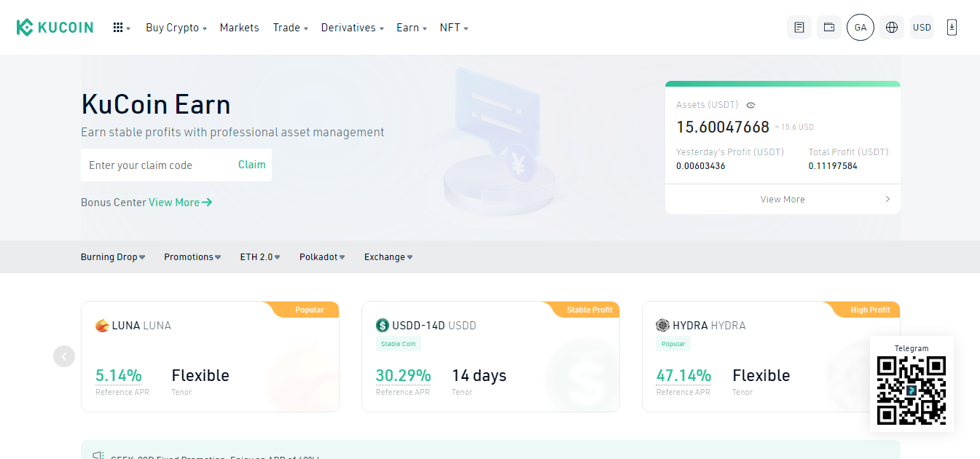The image size is (980, 459).
Task: Open the Buy Crypto menu
Action: point(173,28)
